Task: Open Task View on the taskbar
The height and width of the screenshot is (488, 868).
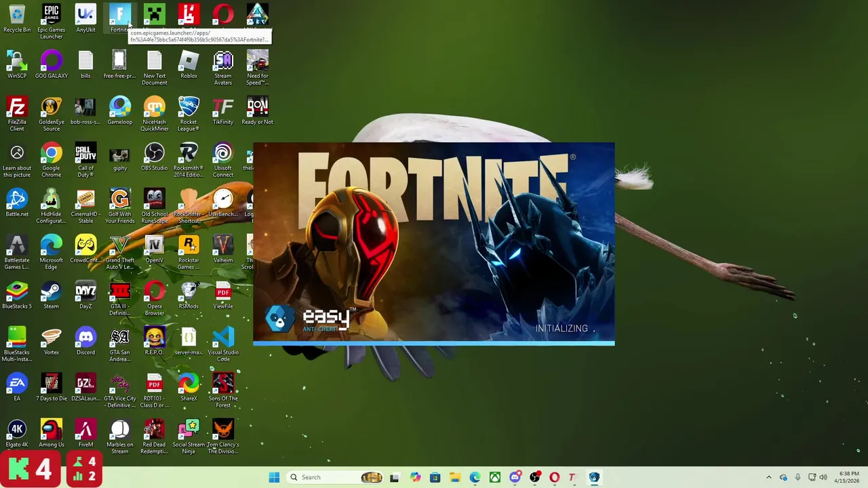Action: tap(395, 477)
